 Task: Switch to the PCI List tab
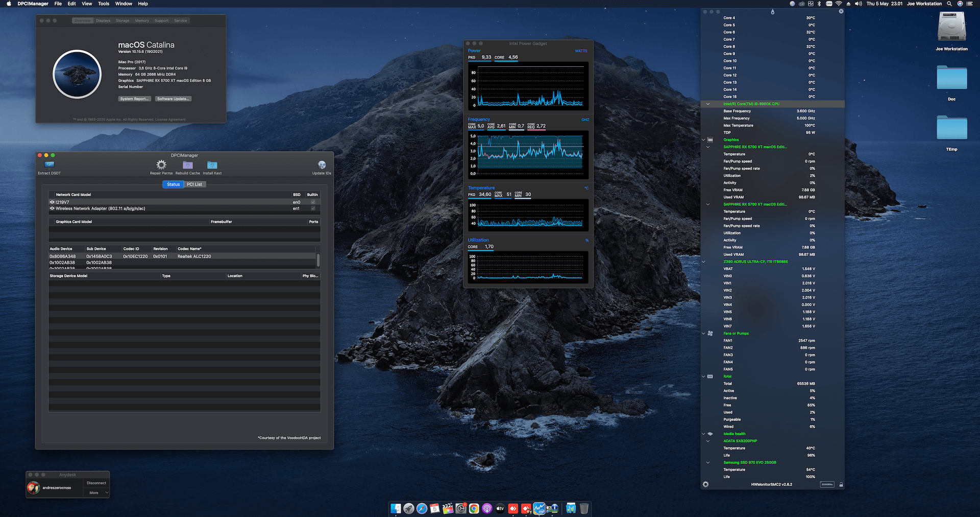click(x=194, y=184)
